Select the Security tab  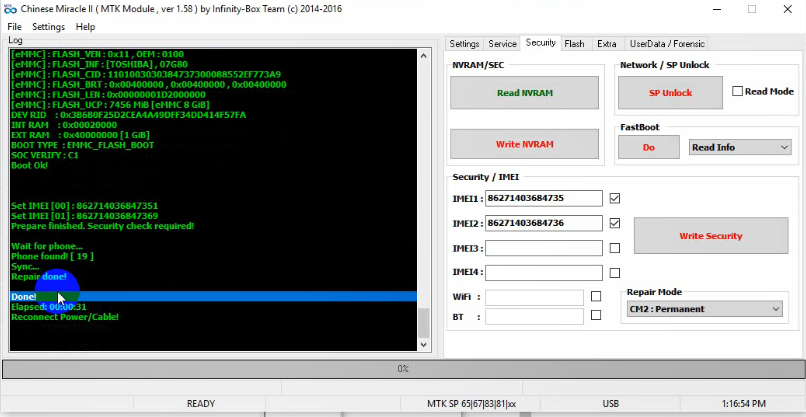click(x=540, y=43)
